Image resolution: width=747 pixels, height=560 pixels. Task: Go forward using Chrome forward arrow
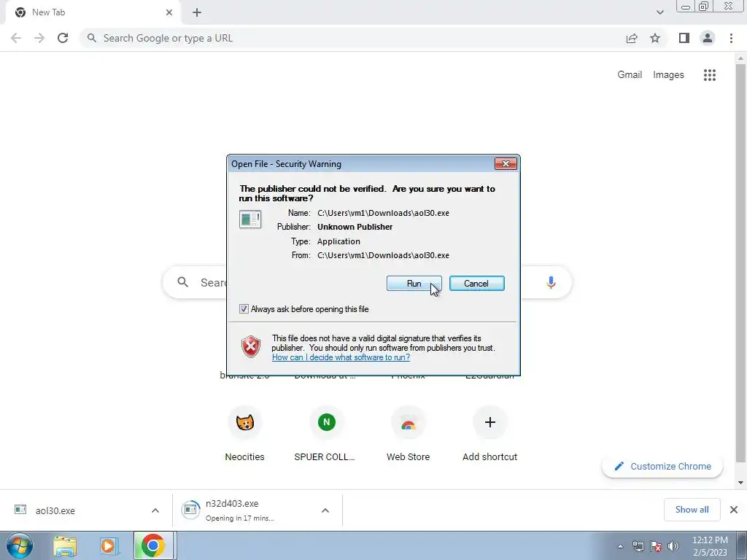[39, 38]
